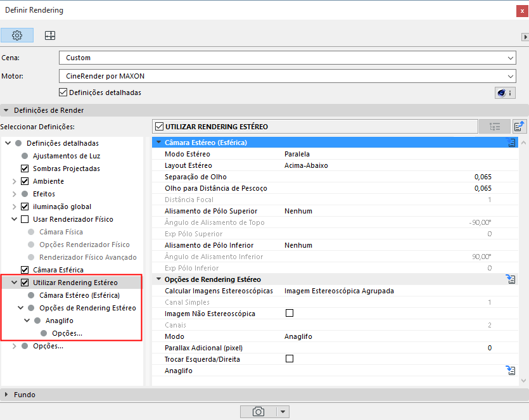The height and width of the screenshot is (420, 529).
Task: Click settings list scroll down arrow
Action: point(523,381)
